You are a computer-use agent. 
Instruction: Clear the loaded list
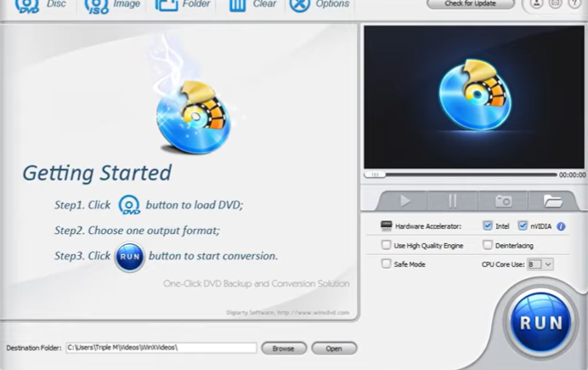click(x=252, y=5)
